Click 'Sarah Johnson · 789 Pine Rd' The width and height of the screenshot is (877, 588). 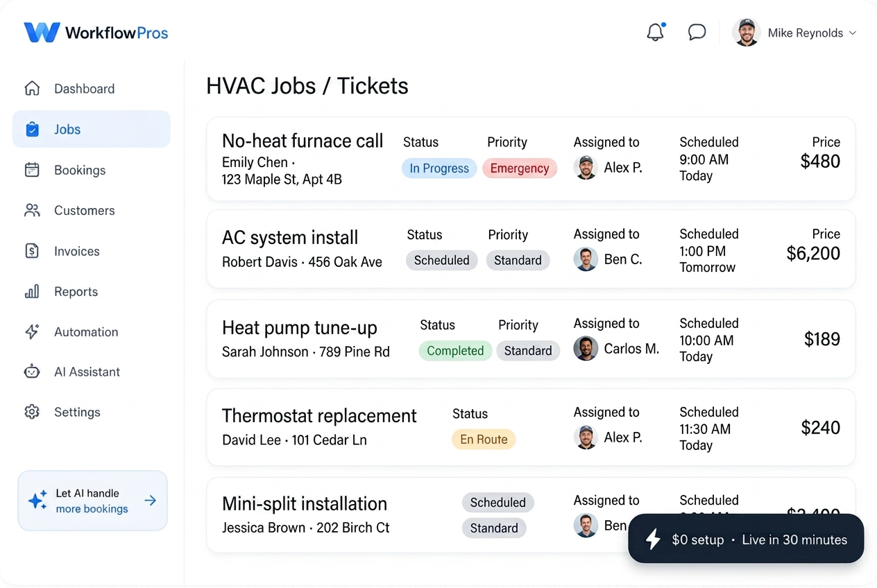[x=306, y=352]
